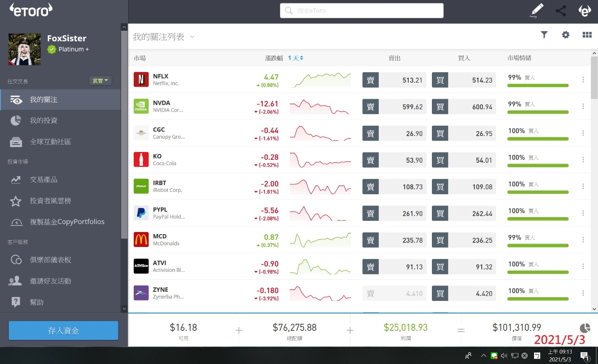Click buy button for PYPL at 262.44
Viewport: 598px width, 364px height.
464,213
